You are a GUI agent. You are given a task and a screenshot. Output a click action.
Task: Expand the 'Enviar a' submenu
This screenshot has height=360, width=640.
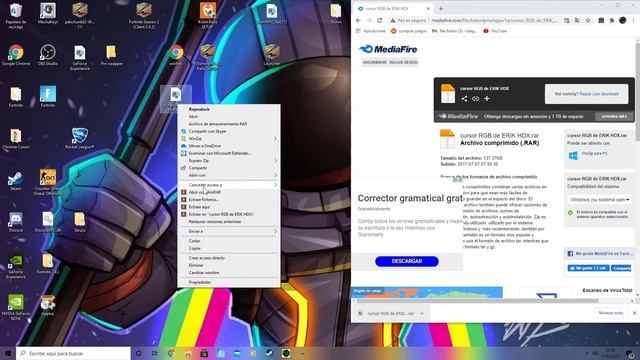[229, 231]
